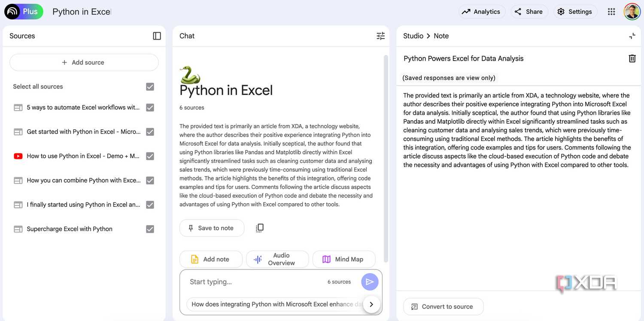
Task: Click Add source button
Action: [84, 62]
